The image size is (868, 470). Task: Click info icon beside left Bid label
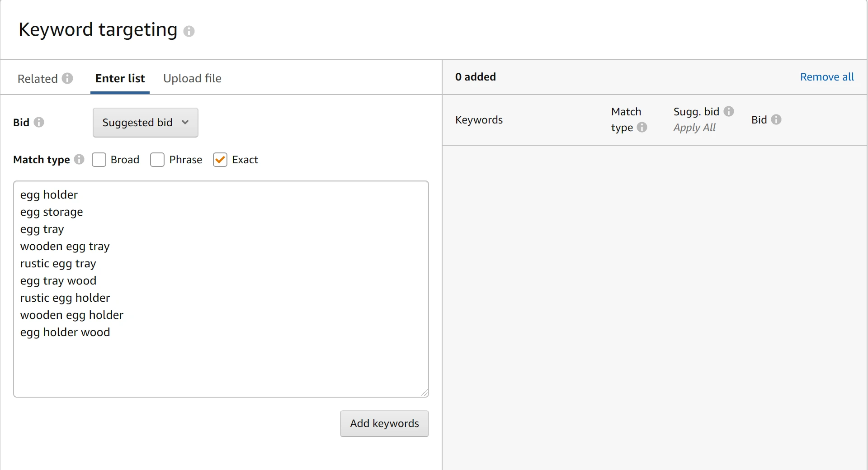(39, 123)
